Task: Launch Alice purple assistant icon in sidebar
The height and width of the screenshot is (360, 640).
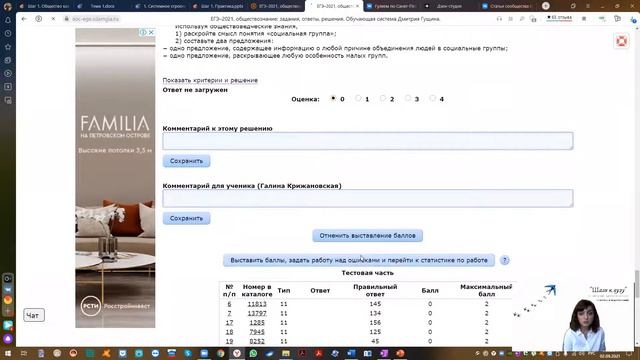Action: (x=8, y=339)
